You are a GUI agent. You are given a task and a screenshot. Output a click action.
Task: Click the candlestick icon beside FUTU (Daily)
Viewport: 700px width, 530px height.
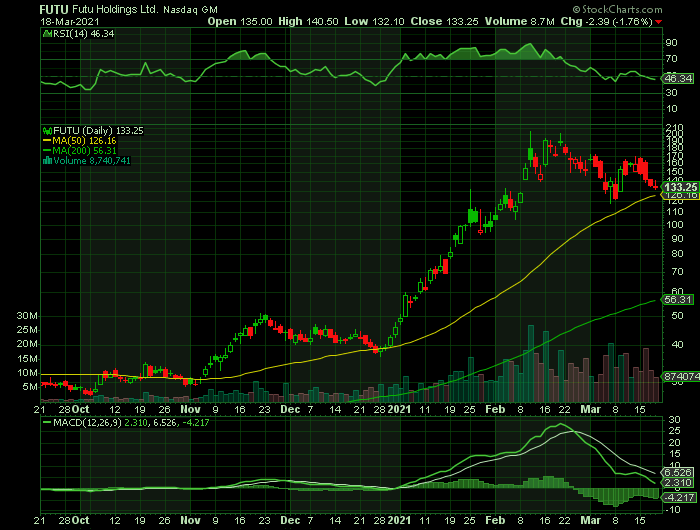(x=47, y=131)
